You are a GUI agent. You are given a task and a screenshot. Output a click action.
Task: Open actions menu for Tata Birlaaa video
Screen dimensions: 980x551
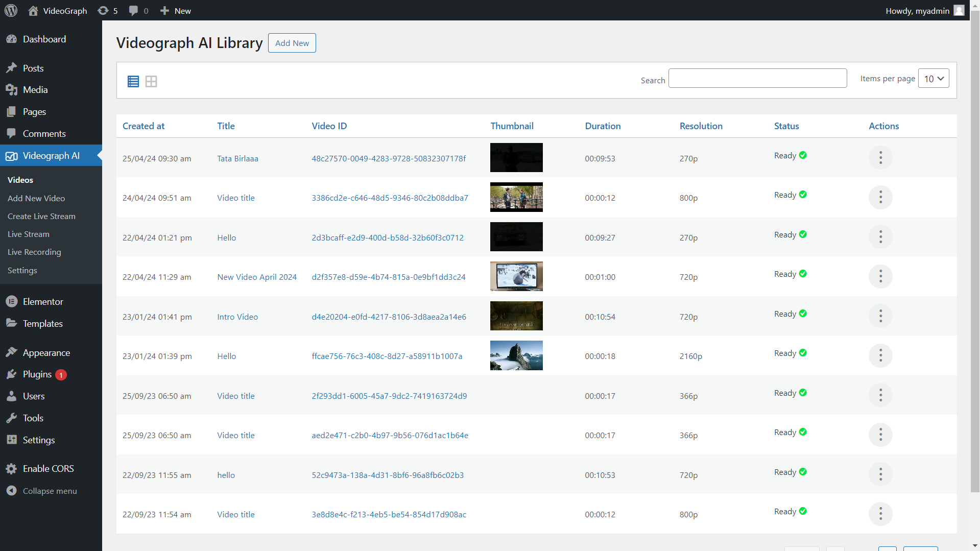pos(880,158)
